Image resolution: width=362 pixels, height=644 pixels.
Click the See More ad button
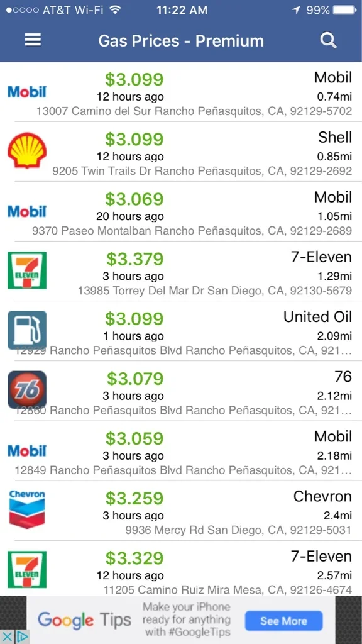[283, 621]
